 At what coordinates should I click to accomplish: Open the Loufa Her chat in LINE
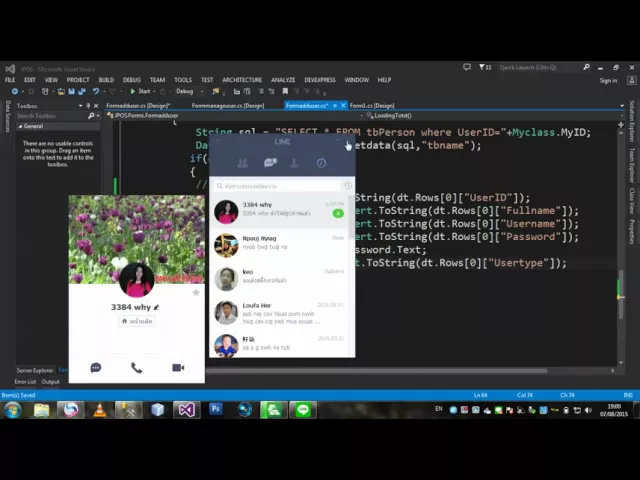(x=279, y=313)
